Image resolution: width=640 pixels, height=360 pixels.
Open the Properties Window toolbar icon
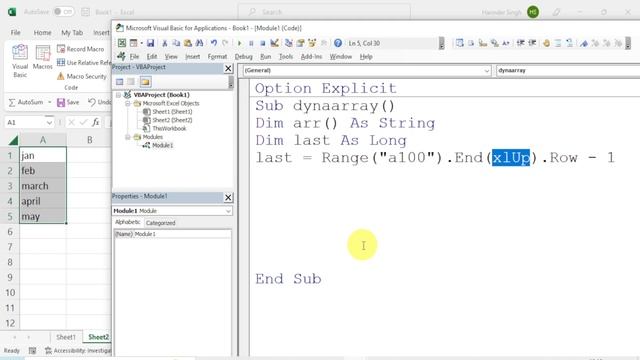(x=300, y=43)
